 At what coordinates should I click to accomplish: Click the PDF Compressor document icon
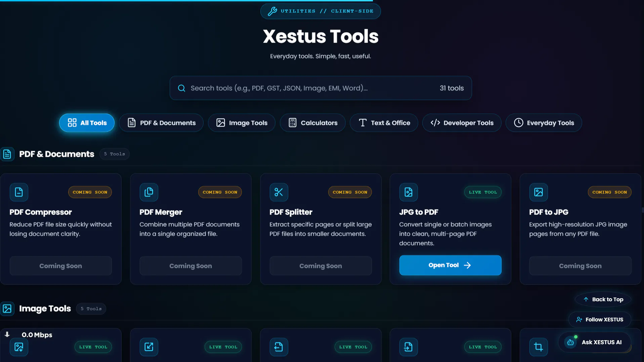(19, 192)
